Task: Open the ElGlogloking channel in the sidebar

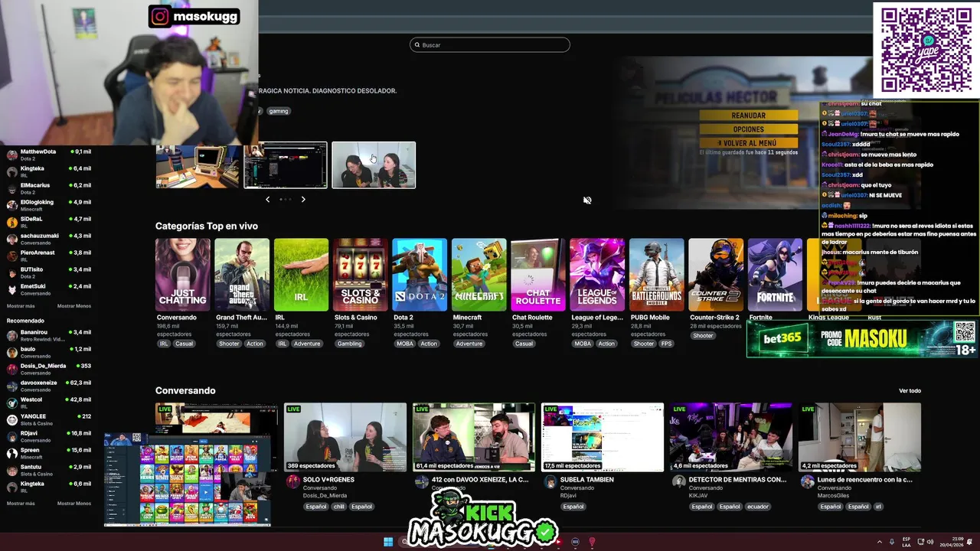Action: click(x=49, y=205)
